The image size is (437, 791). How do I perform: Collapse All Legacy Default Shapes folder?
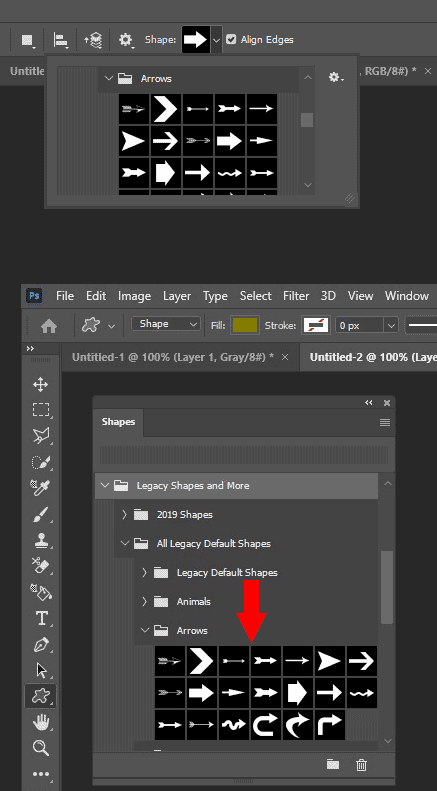pos(124,543)
